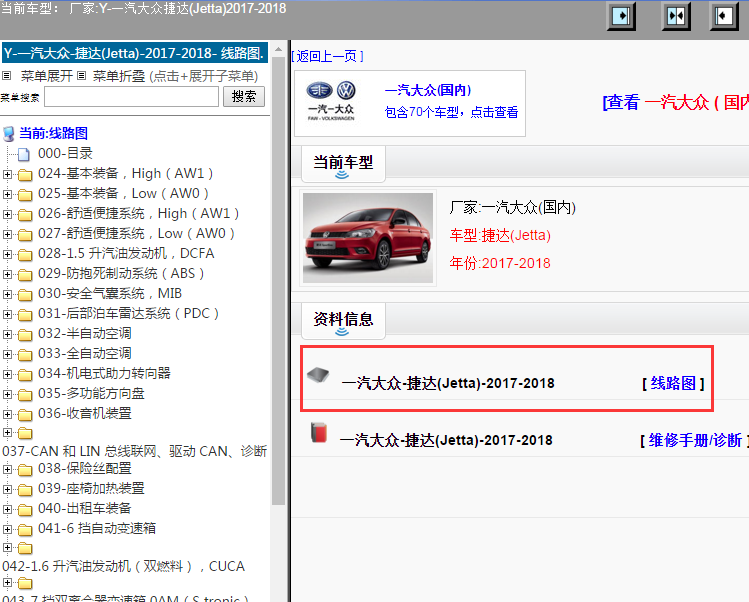Expand the 041-6 挡自动变速箱 node
Image resolution: width=749 pixels, height=602 pixels.
point(7,529)
